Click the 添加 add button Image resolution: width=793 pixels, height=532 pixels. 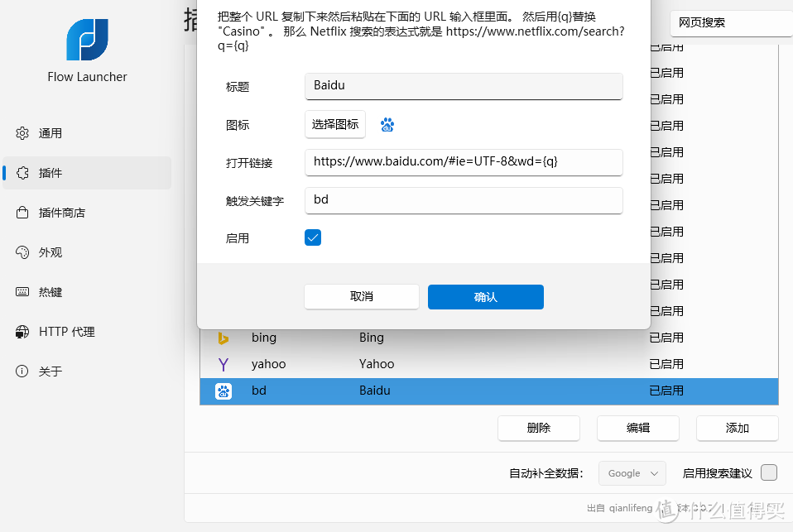[737, 428]
